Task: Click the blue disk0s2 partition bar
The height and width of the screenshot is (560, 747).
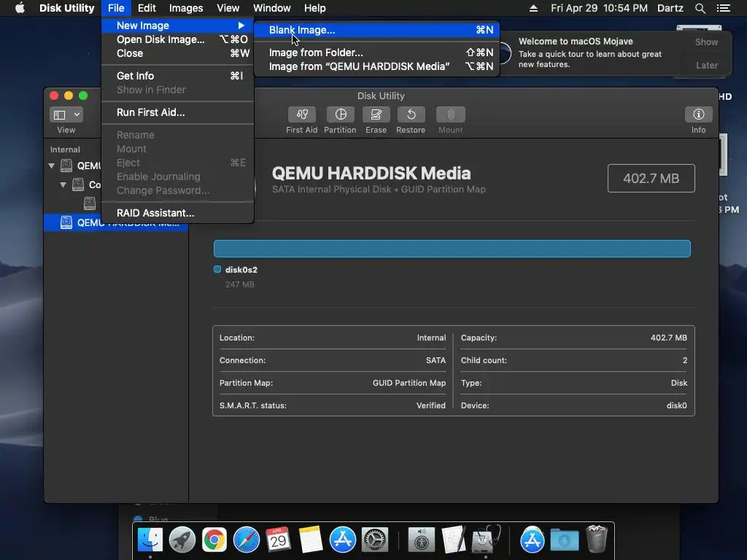Action: tap(452, 249)
